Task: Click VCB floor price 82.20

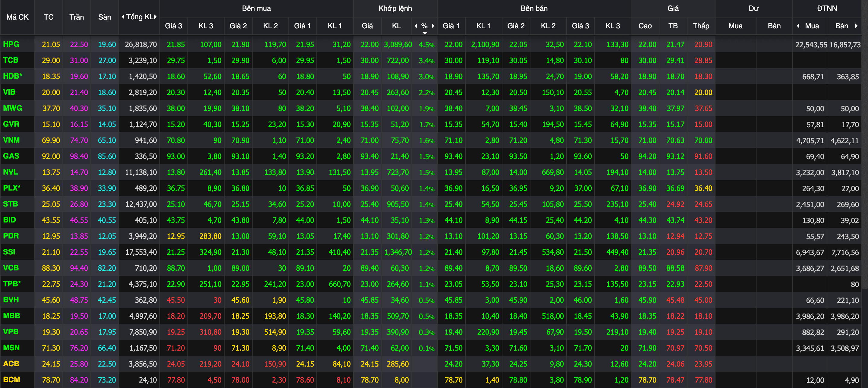Action: [x=107, y=268]
